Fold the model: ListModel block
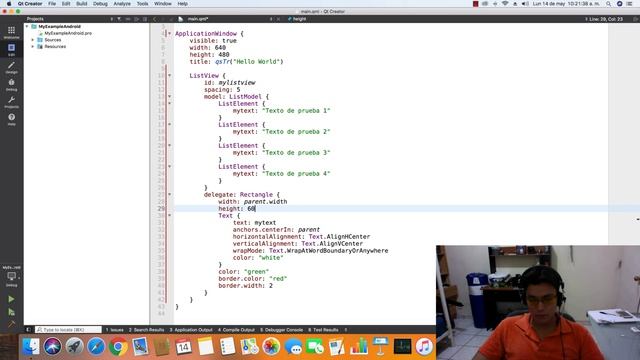Image resolution: width=640 pixels, height=360 pixels. 170,97
